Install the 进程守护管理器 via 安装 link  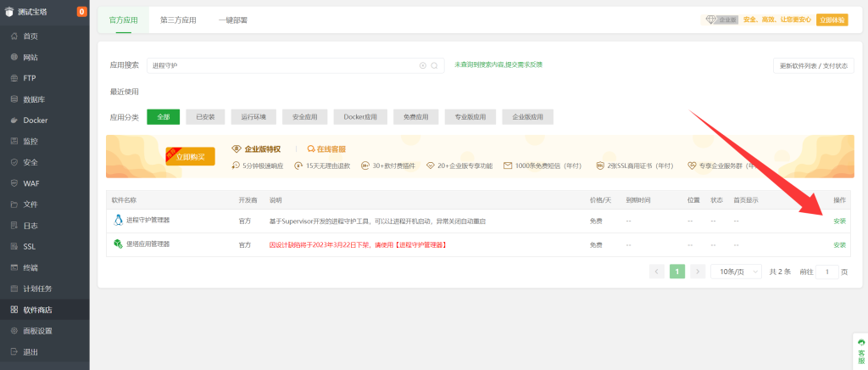point(838,221)
